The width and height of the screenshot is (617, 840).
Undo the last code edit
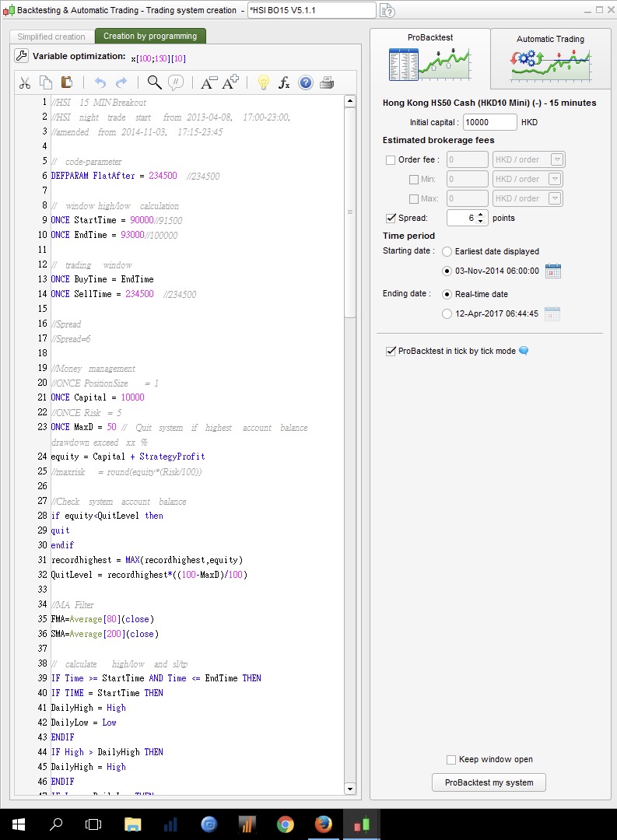pos(100,82)
